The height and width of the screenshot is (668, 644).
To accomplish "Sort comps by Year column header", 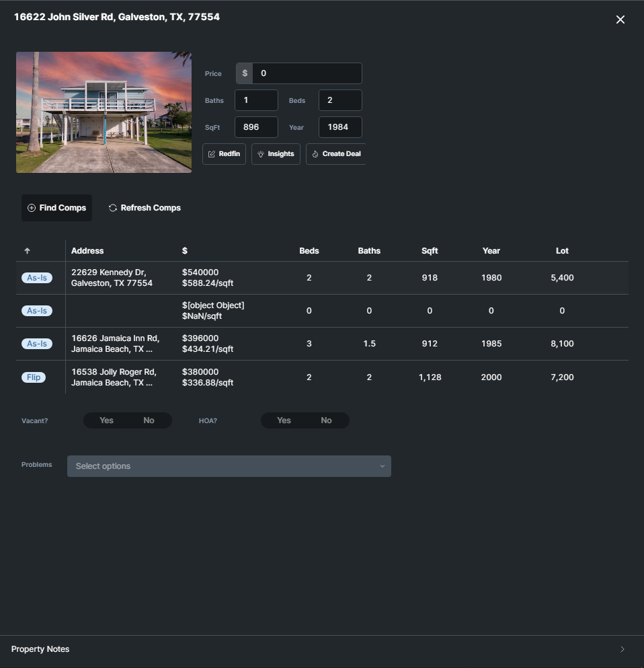I will point(491,251).
